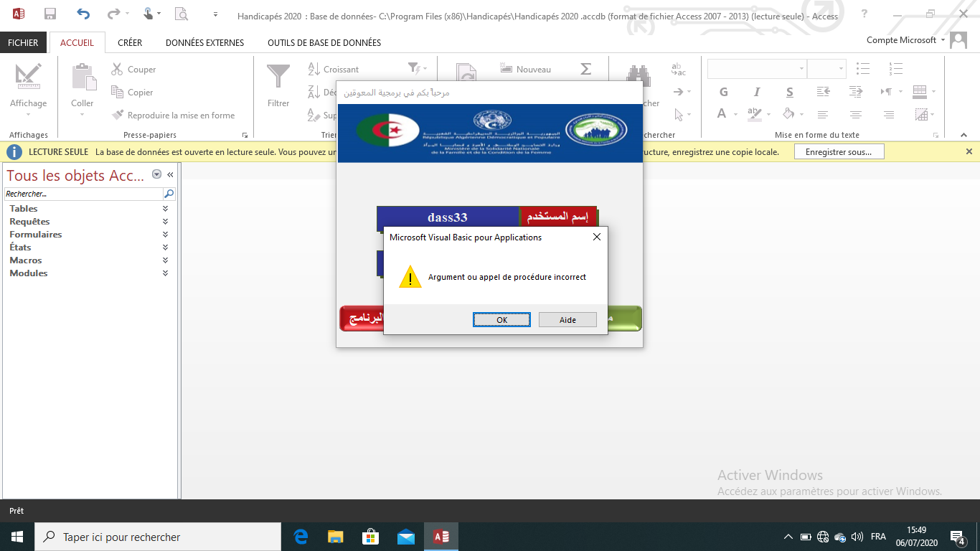This screenshot has width=980, height=551.
Task: Open File Explorer from the taskbar
Action: click(335, 537)
